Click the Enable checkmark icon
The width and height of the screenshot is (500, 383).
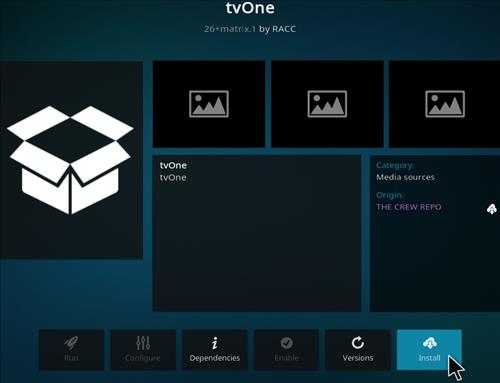[286, 343]
